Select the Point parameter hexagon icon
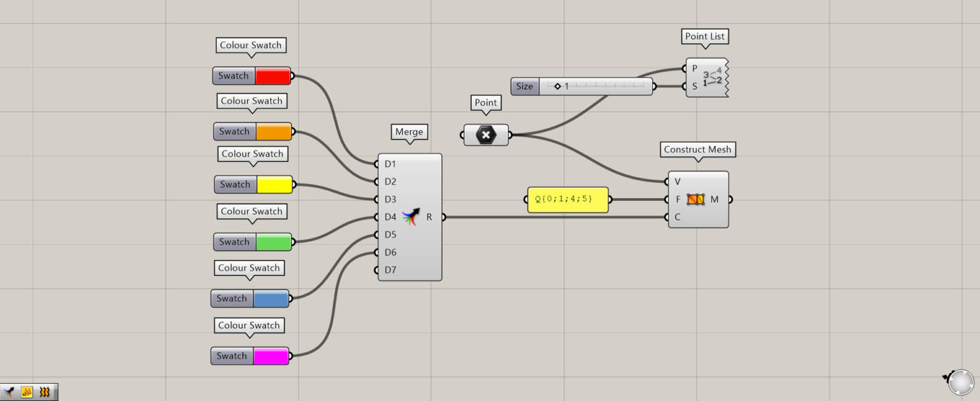This screenshot has height=401, width=980. tap(486, 135)
